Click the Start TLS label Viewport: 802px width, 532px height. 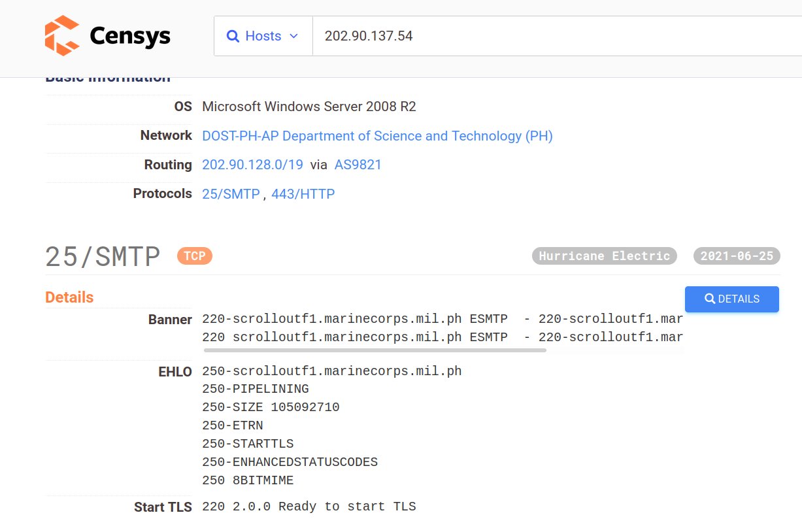[163, 507]
